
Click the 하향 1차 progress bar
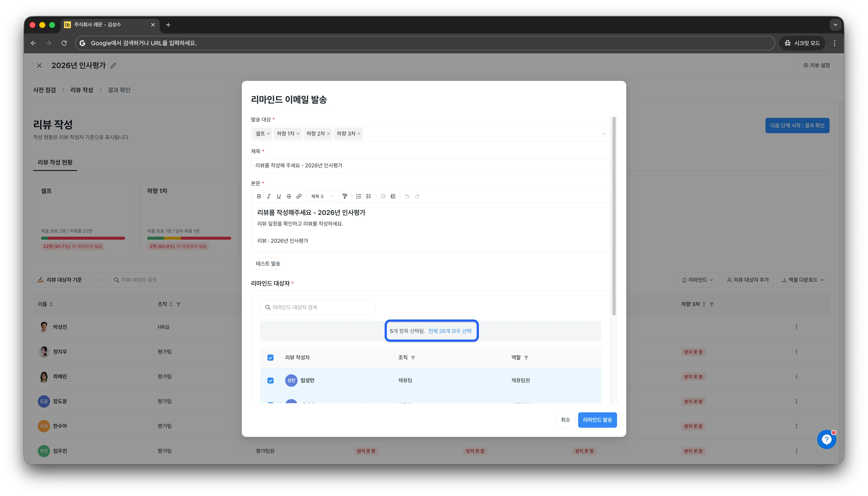(x=189, y=238)
